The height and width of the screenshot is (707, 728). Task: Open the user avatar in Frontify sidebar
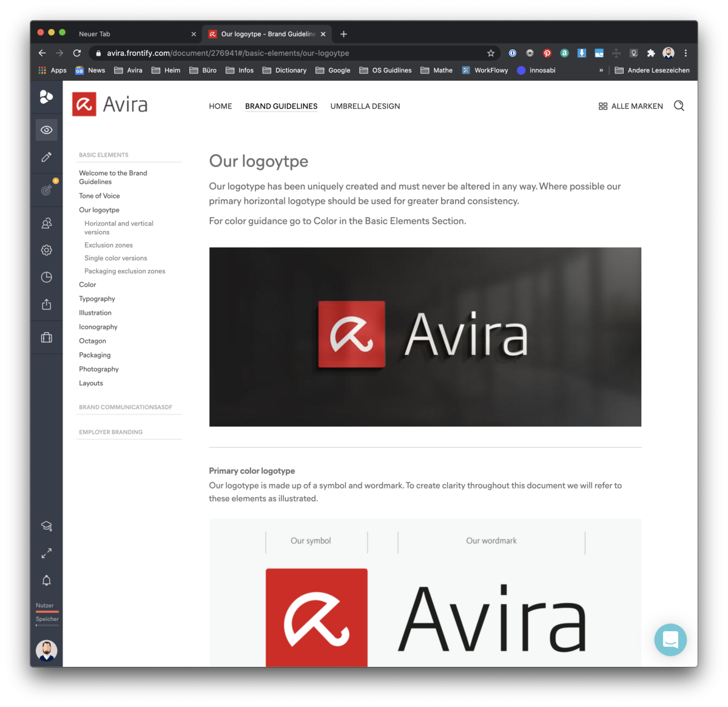click(47, 651)
